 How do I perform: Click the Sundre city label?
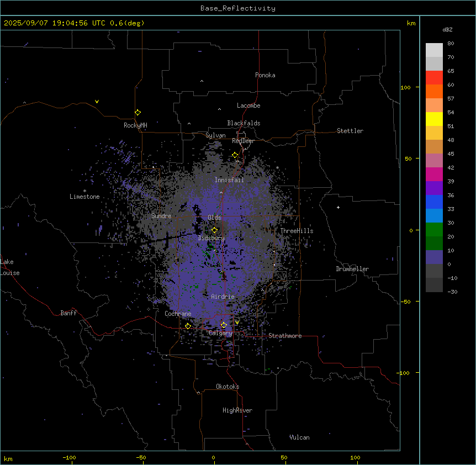click(161, 216)
